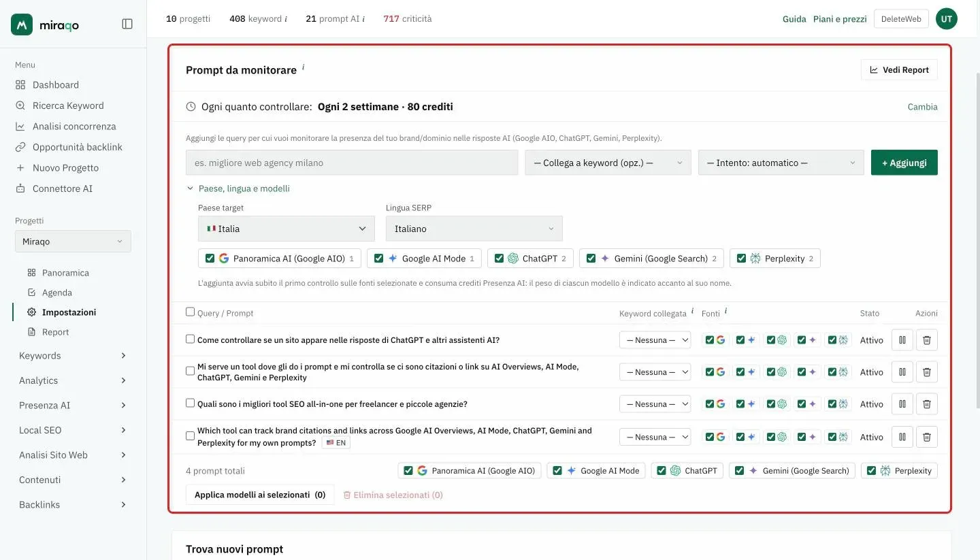Click the Miraqo logo icon
This screenshot has width=980, height=560.
pos(22,24)
